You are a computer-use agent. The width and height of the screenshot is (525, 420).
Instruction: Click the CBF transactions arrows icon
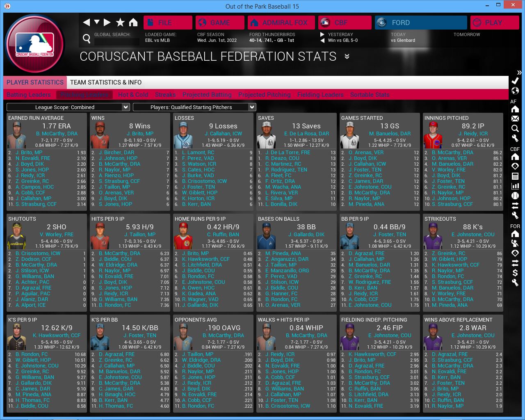pyautogui.click(x=515, y=205)
